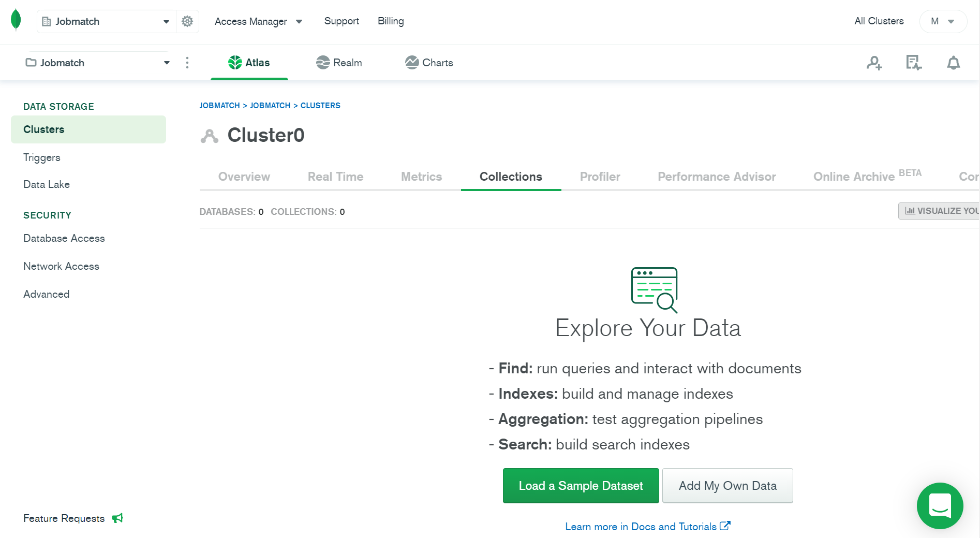This screenshot has width=980, height=538.
Task: Click Add My Own Data
Action: (x=727, y=486)
